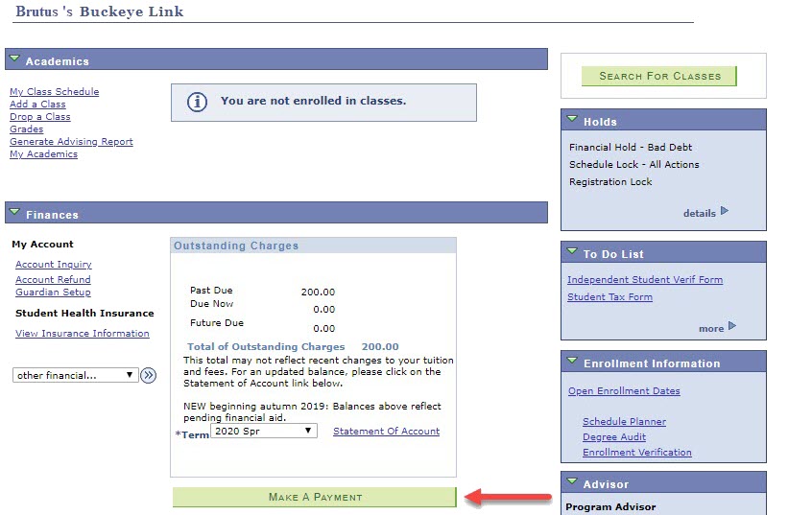Collapse the Holds panel triangle
The width and height of the screenshot is (812, 515).
pyautogui.click(x=572, y=119)
